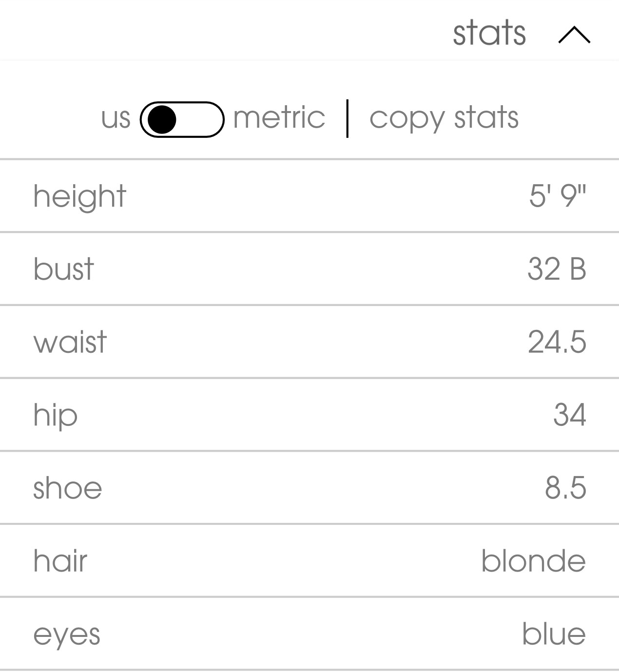Click the shoe value 8.5

pos(565,488)
